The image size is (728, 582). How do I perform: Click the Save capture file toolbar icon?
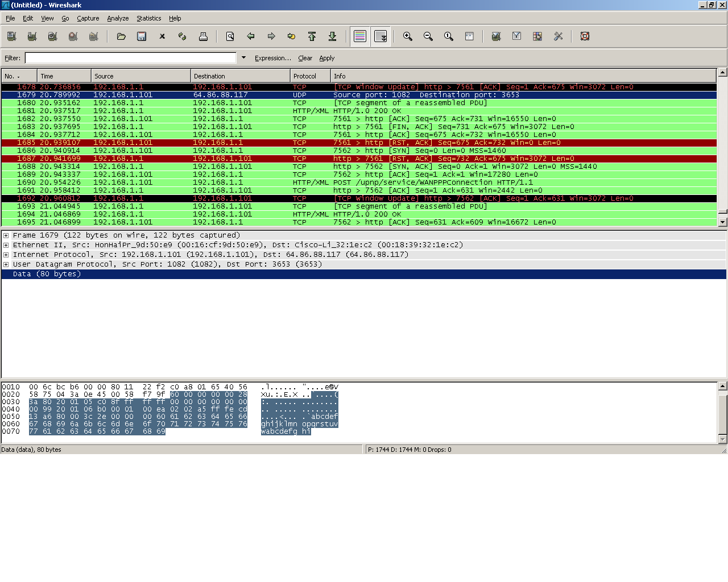pyautogui.click(x=140, y=36)
